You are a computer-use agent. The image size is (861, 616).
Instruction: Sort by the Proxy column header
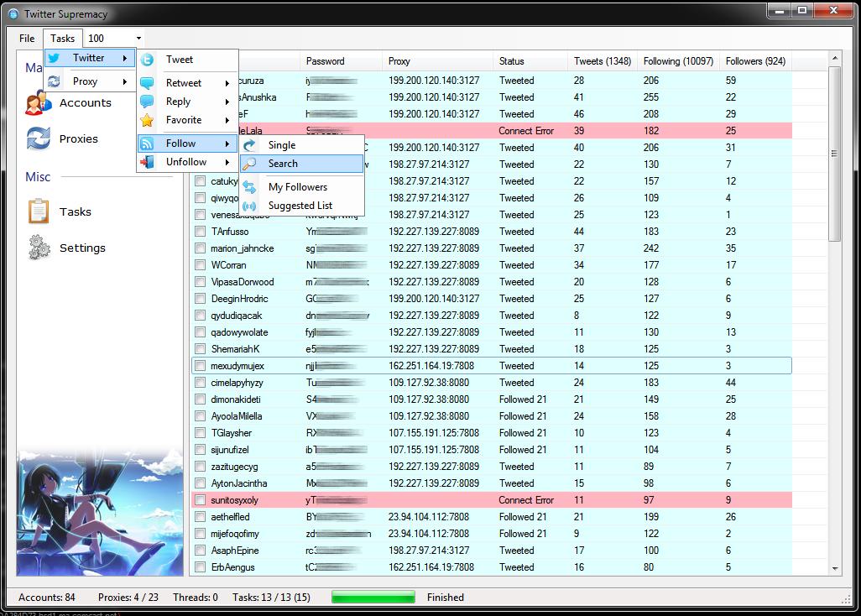pyautogui.click(x=437, y=61)
